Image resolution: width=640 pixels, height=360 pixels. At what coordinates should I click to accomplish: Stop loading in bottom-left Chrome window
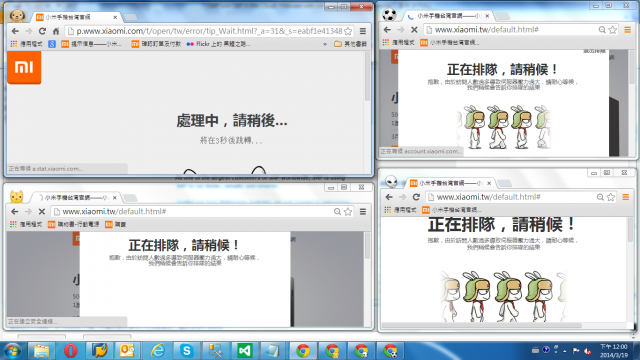coord(42,211)
